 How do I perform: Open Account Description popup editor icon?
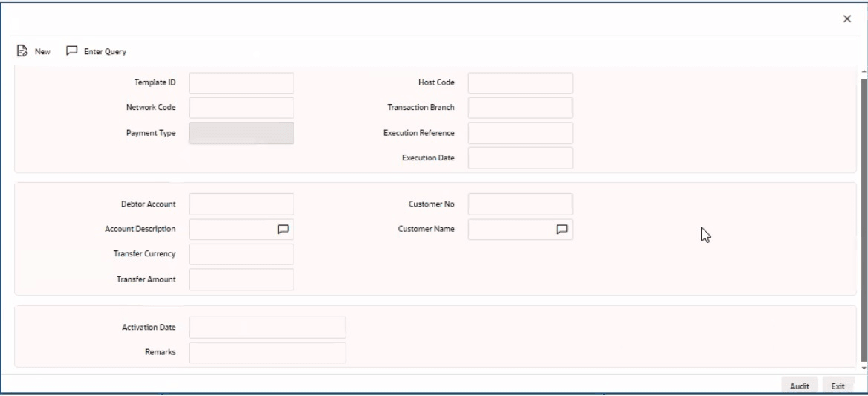[282, 230]
